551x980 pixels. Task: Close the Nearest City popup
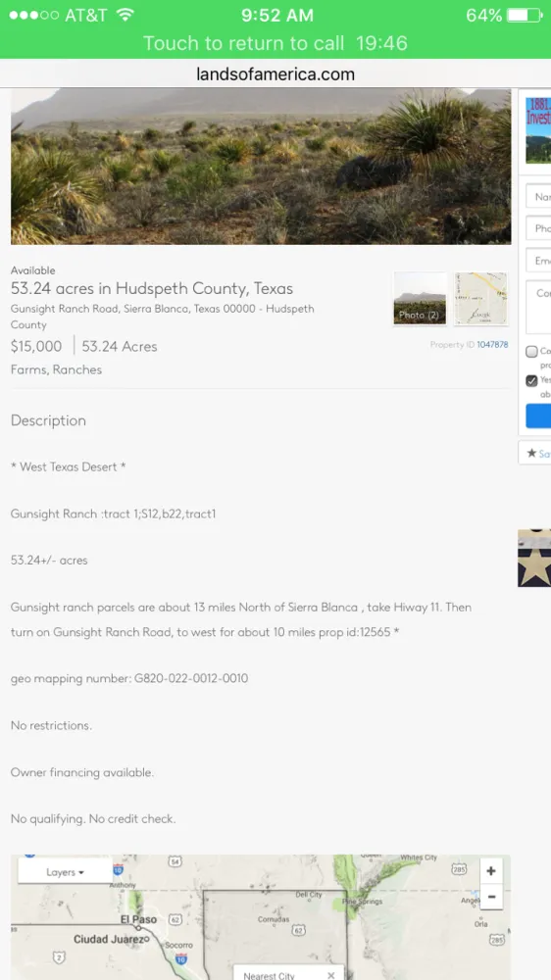330,975
